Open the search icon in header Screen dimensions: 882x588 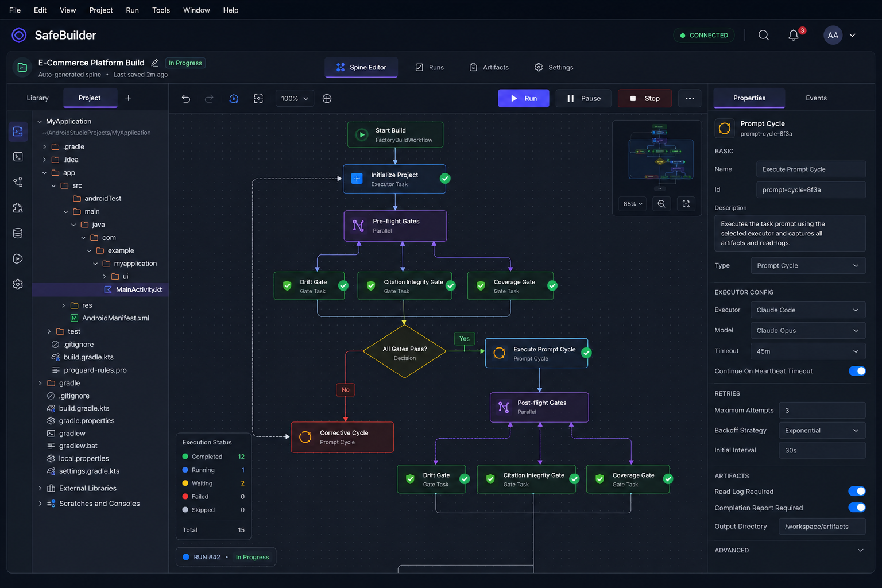click(x=764, y=35)
